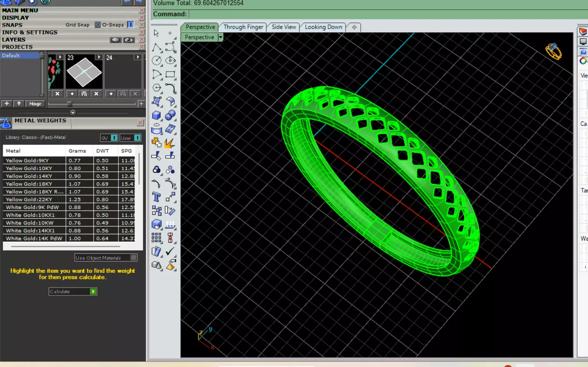The width and height of the screenshot is (588, 367).
Task: Expand the DISPLAY panel
Action: point(16,18)
